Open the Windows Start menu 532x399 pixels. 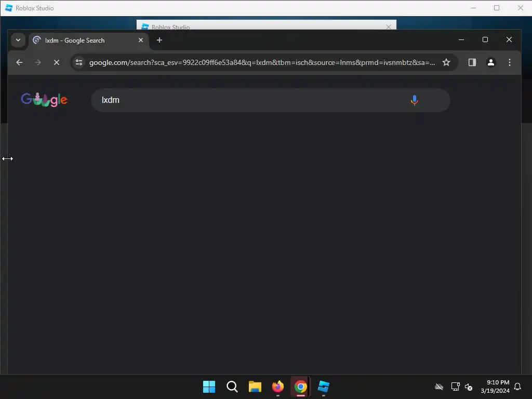coord(209,387)
